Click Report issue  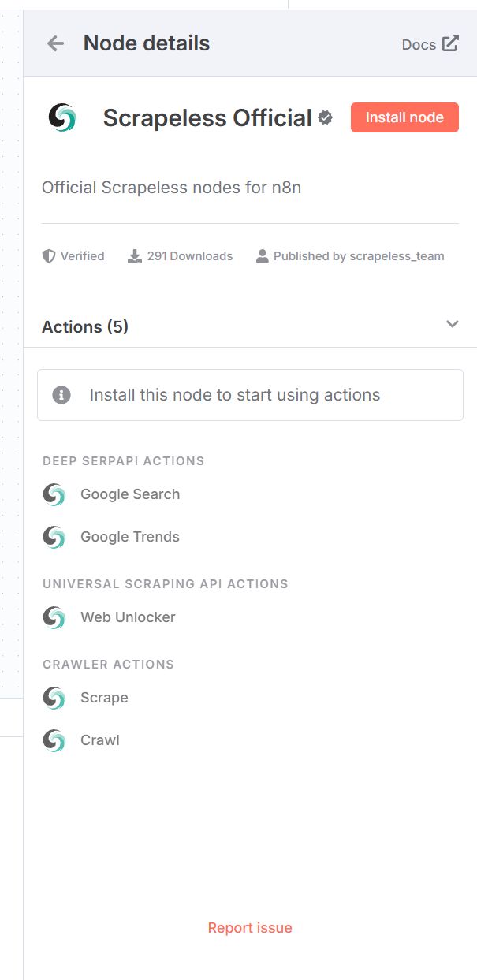[x=250, y=927]
